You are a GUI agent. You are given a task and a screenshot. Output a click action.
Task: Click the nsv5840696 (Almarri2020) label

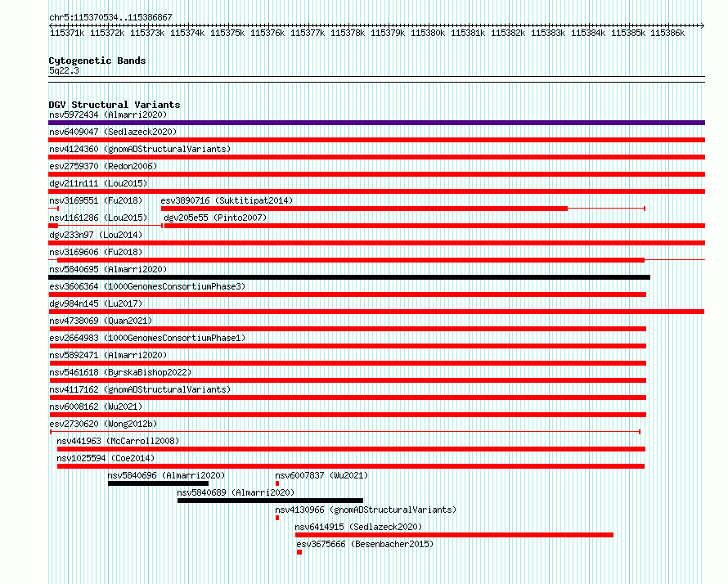point(166,475)
